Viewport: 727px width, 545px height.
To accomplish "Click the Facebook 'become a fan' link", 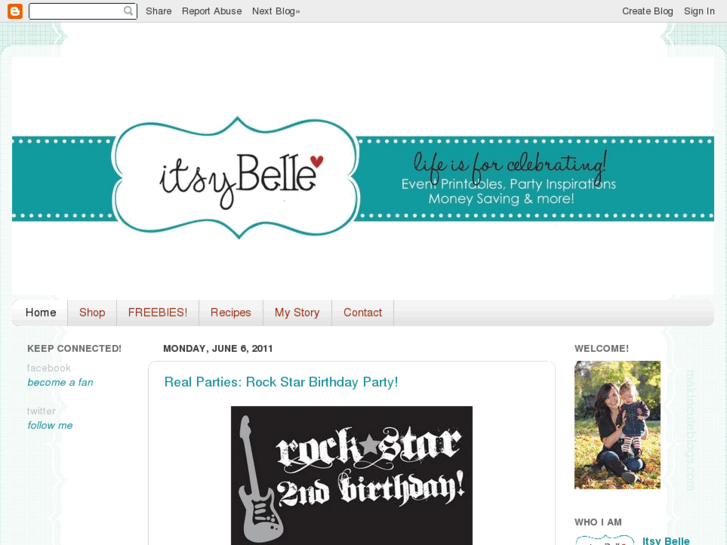I will tap(60, 383).
